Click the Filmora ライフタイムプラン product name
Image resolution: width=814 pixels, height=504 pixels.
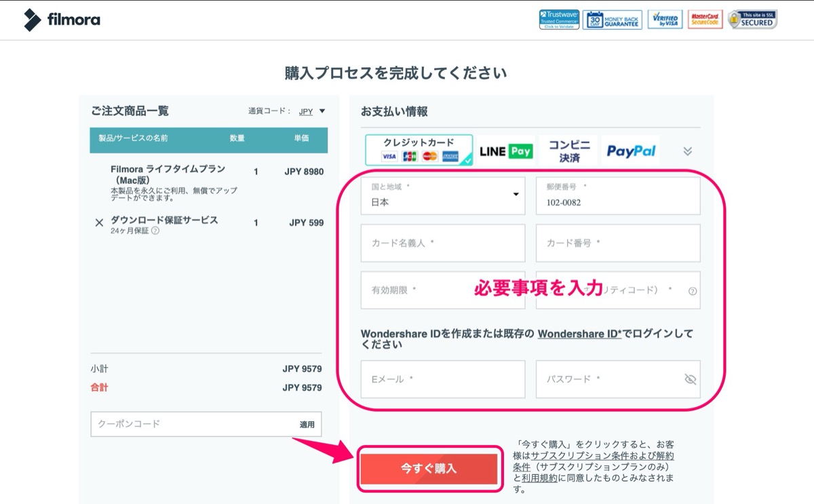(168, 174)
